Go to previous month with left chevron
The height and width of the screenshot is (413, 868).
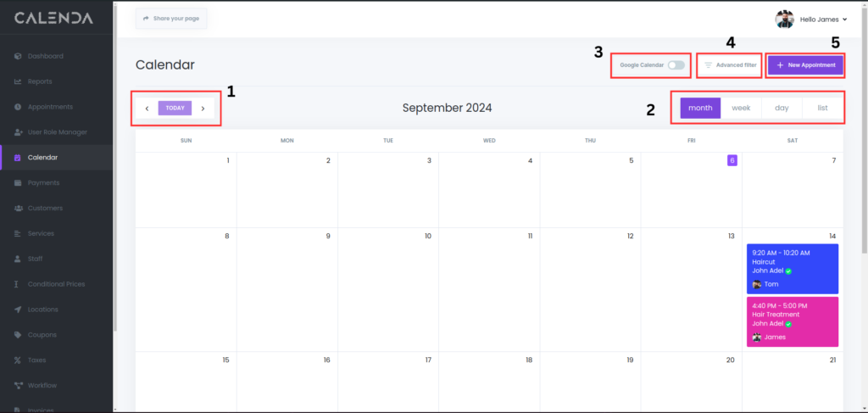tap(147, 109)
